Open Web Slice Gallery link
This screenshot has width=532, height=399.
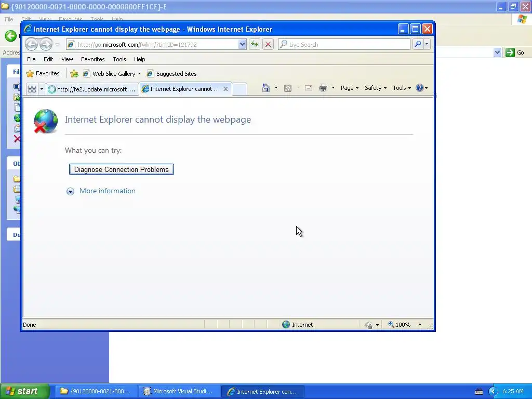pos(109,74)
